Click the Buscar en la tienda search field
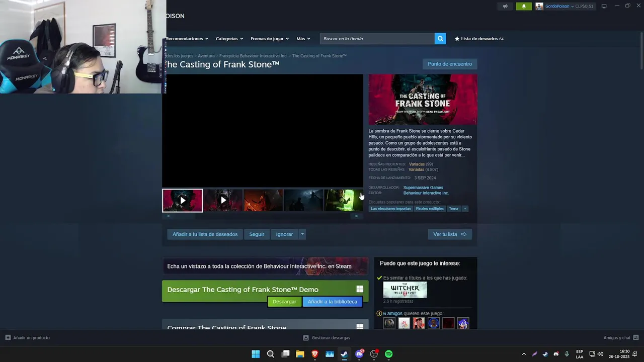 [377, 39]
